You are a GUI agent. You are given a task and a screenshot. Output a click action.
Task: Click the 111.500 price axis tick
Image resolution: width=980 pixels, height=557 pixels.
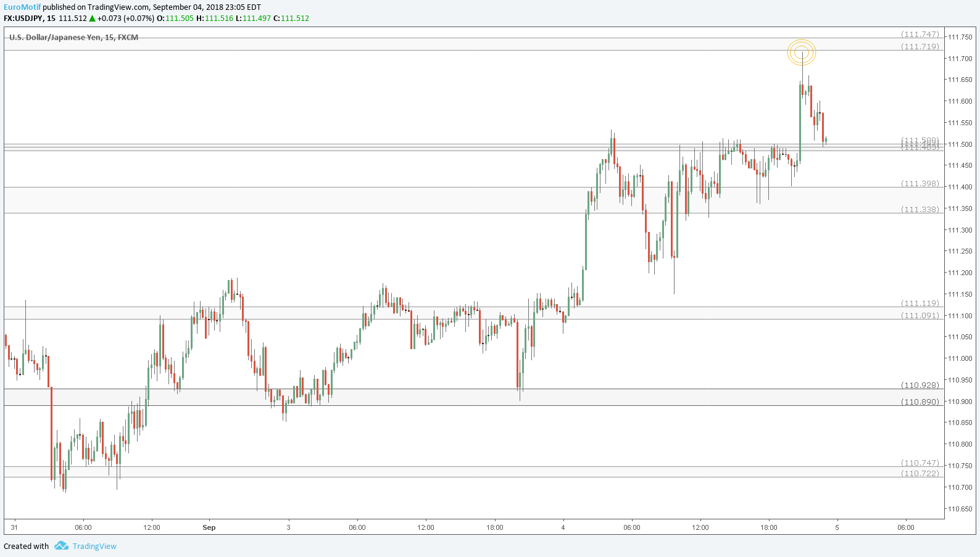click(x=960, y=144)
